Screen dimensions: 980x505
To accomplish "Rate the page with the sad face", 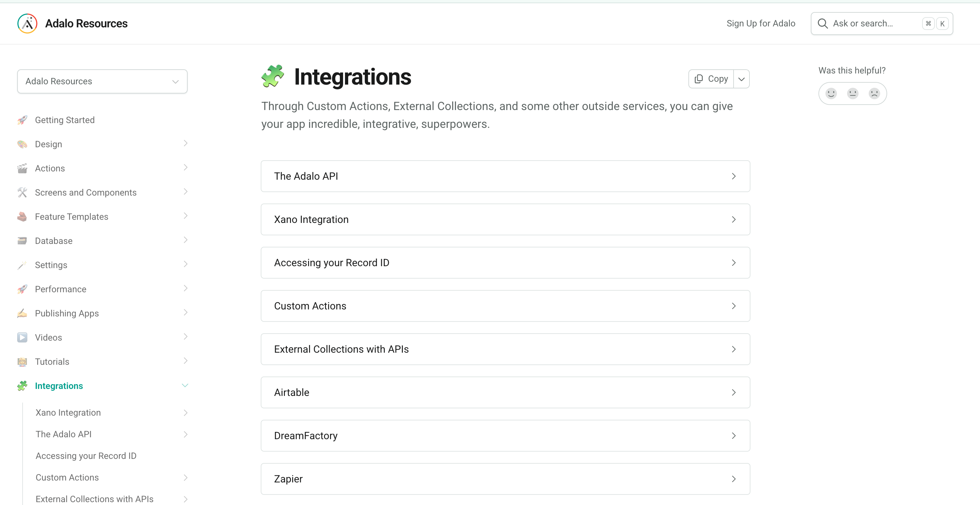I will pyautogui.click(x=875, y=93).
